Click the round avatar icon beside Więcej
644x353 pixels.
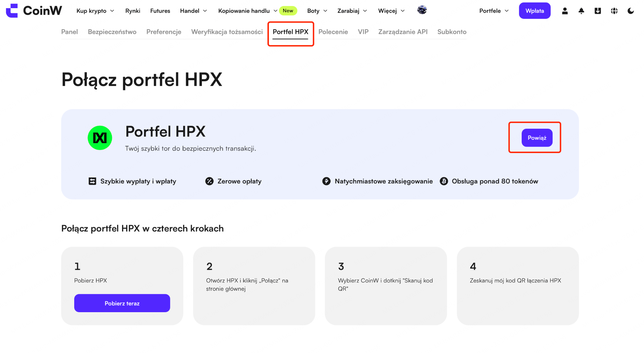pos(422,10)
